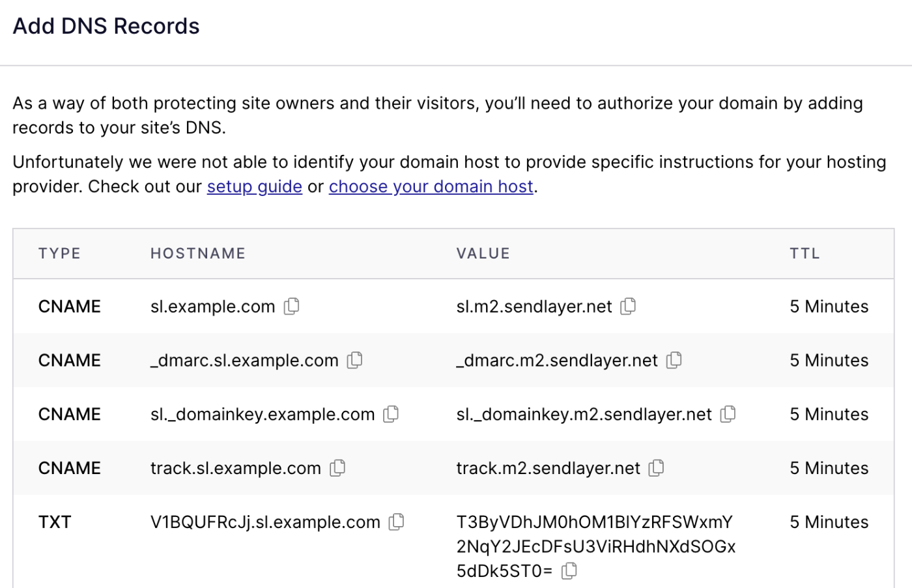Click the Add DNS Records heading
This screenshot has height=588, width=912.
106,26
